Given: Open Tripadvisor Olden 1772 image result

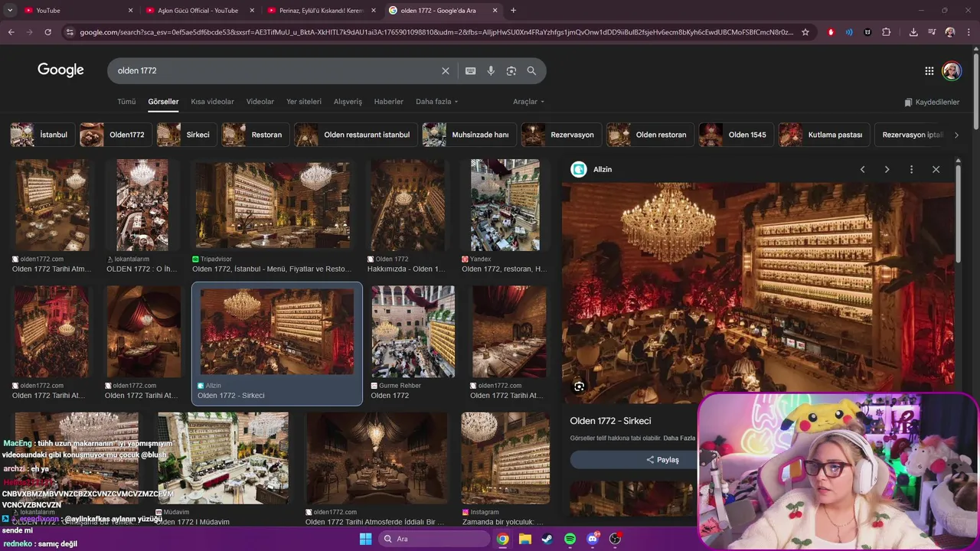Looking at the screenshot, I should [272, 217].
